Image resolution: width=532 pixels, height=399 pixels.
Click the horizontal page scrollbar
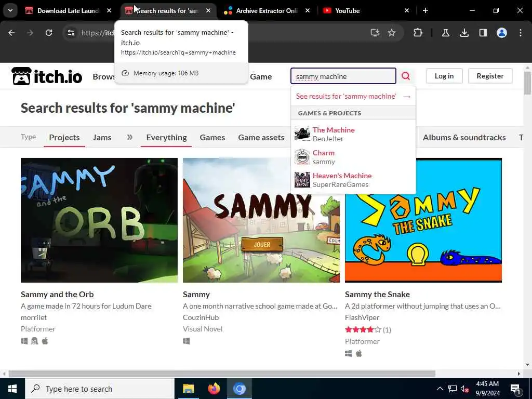(222, 374)
